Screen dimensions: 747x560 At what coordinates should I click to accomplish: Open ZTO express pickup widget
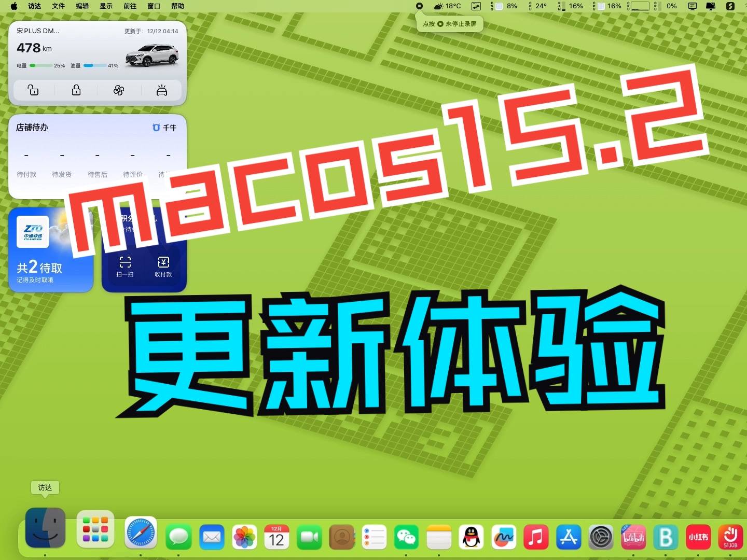click(x=51, y=250)
